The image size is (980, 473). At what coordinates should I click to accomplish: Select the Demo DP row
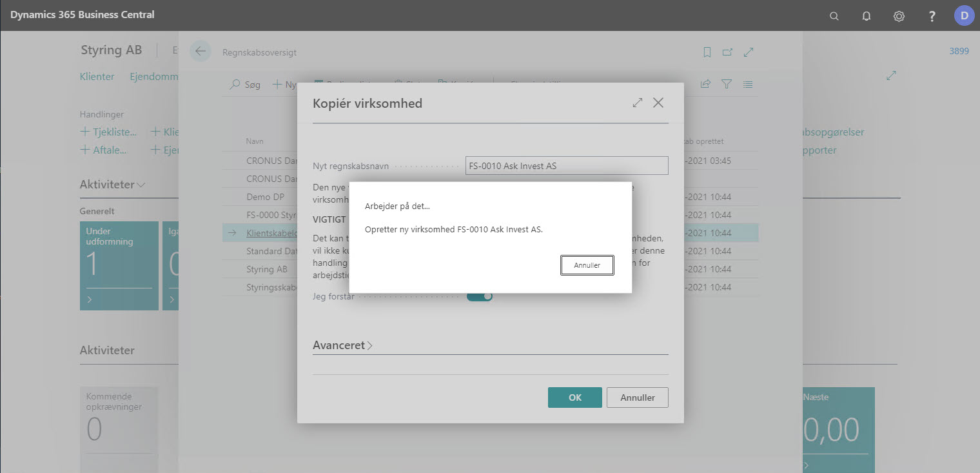point(490,197)
